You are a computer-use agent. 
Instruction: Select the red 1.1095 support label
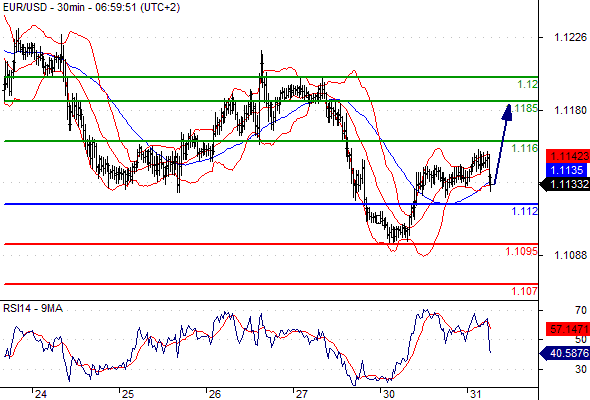[522, 251]
